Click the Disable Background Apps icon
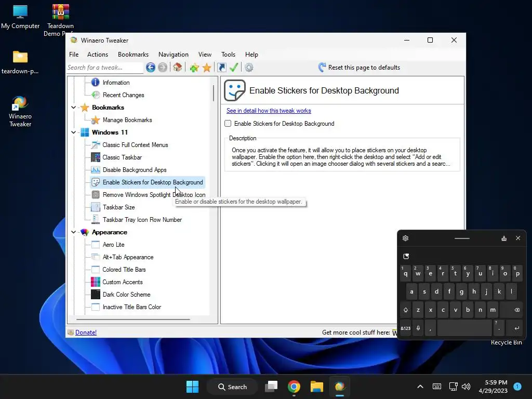 96,170
